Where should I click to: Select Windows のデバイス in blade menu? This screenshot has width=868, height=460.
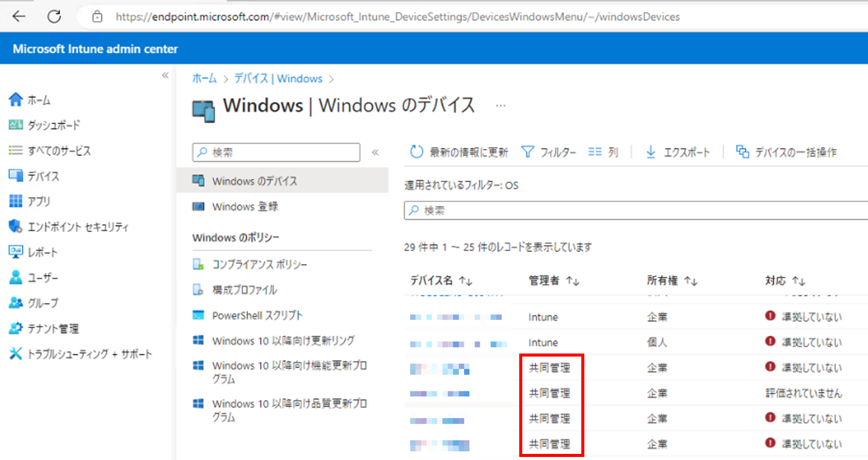[282, 181]
